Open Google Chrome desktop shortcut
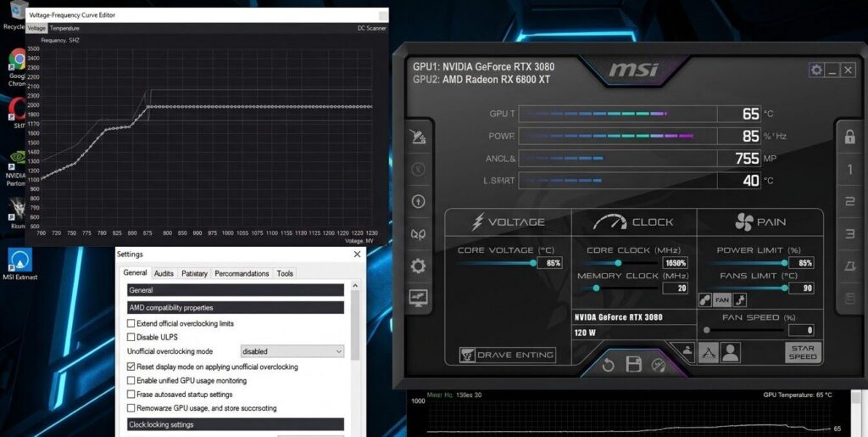The height and width of the screenshot is (437, 868). point(18,66)
